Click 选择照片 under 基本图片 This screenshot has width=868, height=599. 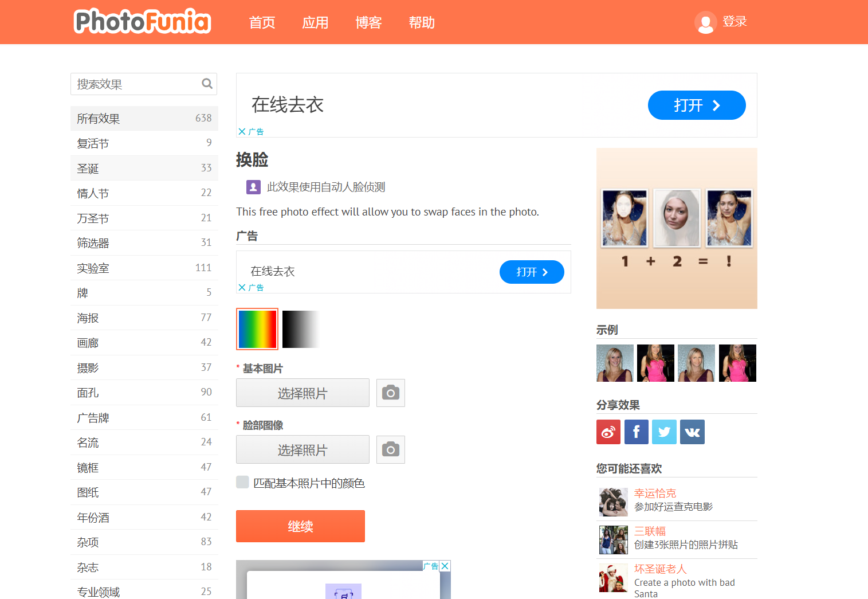pos(303,393)
